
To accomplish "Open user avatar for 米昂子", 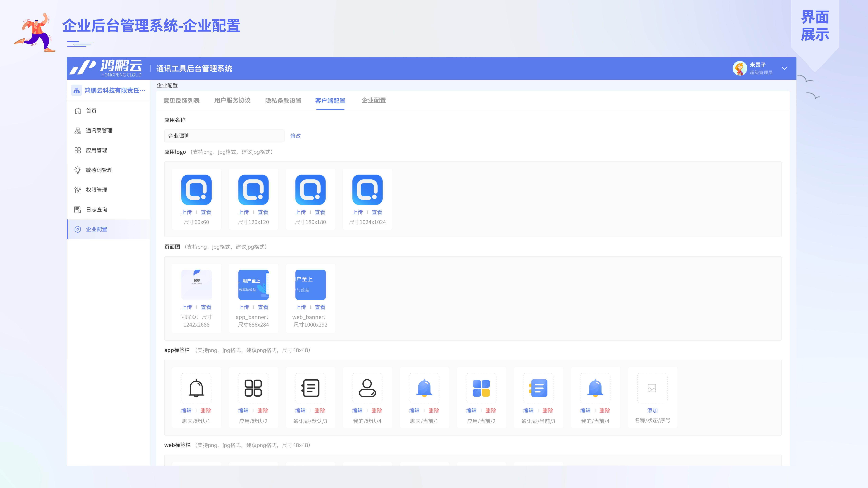I will pyautogui.click(x=740, y=68).
